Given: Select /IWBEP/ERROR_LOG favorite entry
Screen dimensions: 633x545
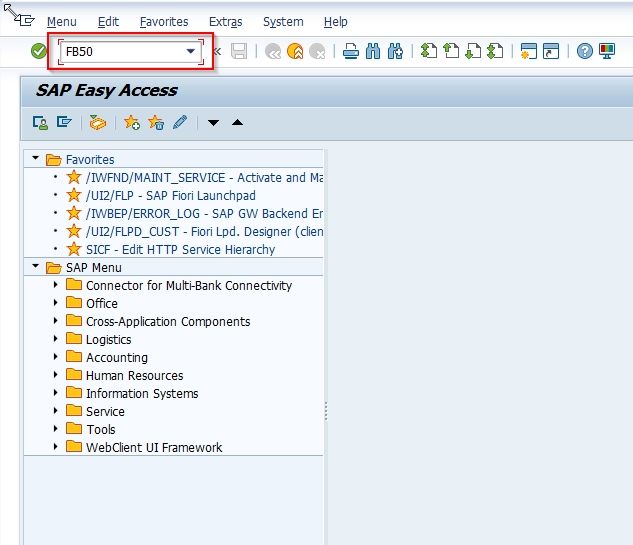Looking at the screenshot, I should (x=204, y=214).
